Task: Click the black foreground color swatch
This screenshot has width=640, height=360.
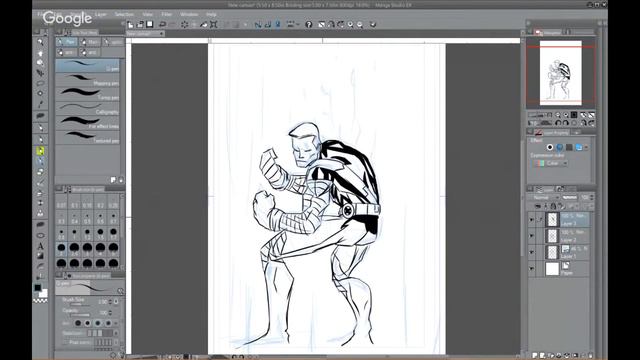Action: (x=38, y=287)
